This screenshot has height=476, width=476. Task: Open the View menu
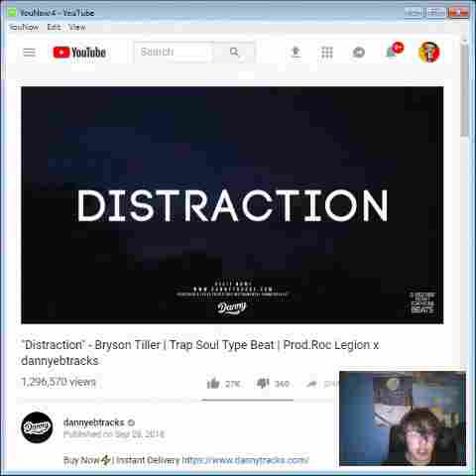[x=77, y=27]
